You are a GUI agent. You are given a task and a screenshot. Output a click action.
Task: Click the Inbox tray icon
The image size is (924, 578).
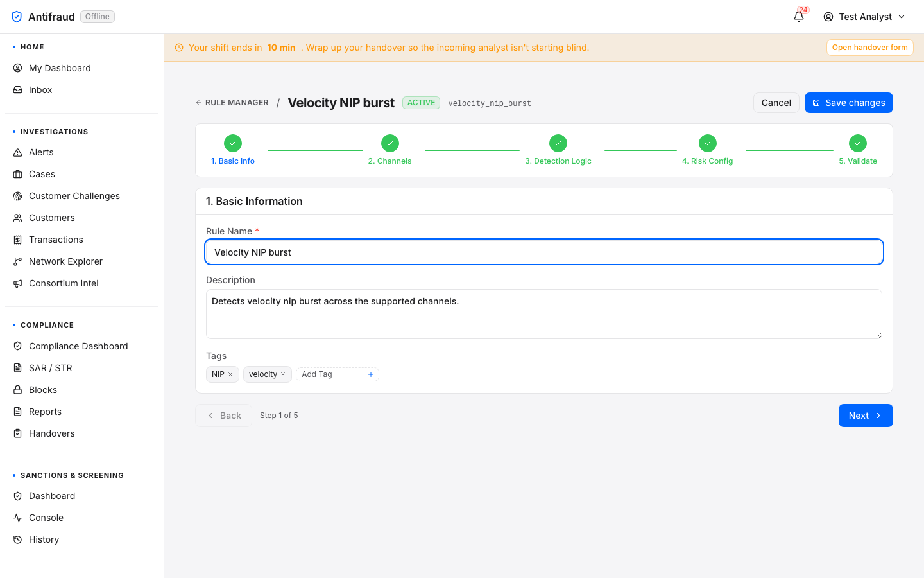(x=18, y=90)
